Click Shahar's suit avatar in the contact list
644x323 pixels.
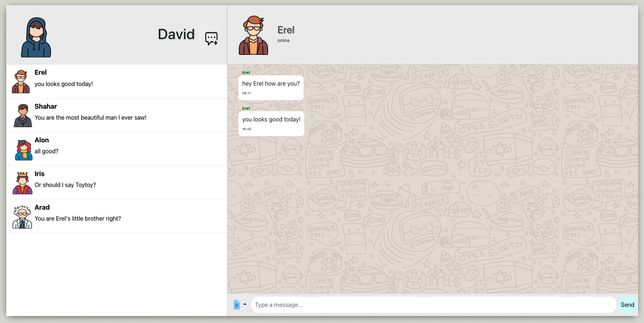pos(22,115)
